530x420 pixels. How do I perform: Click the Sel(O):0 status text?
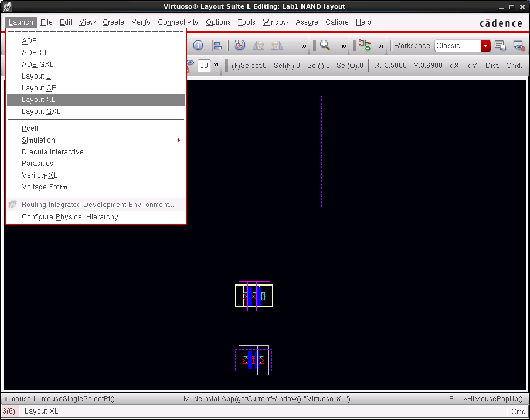point(350,66)
